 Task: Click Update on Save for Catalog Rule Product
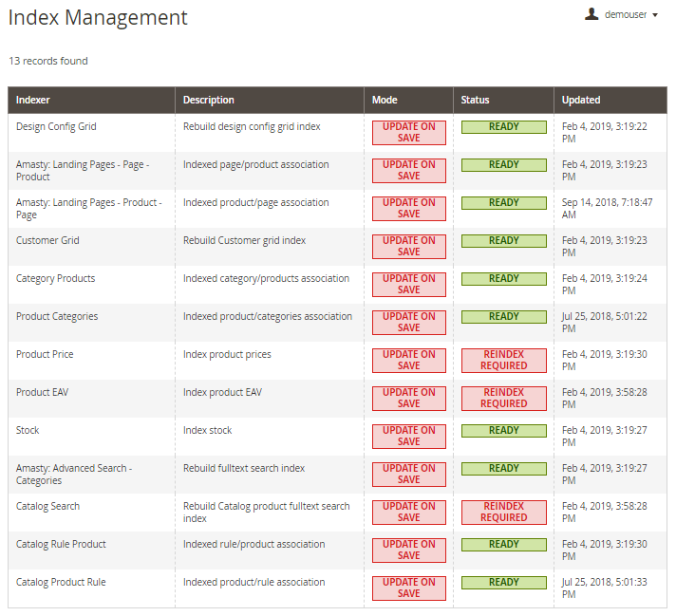(x=408, y=550)
